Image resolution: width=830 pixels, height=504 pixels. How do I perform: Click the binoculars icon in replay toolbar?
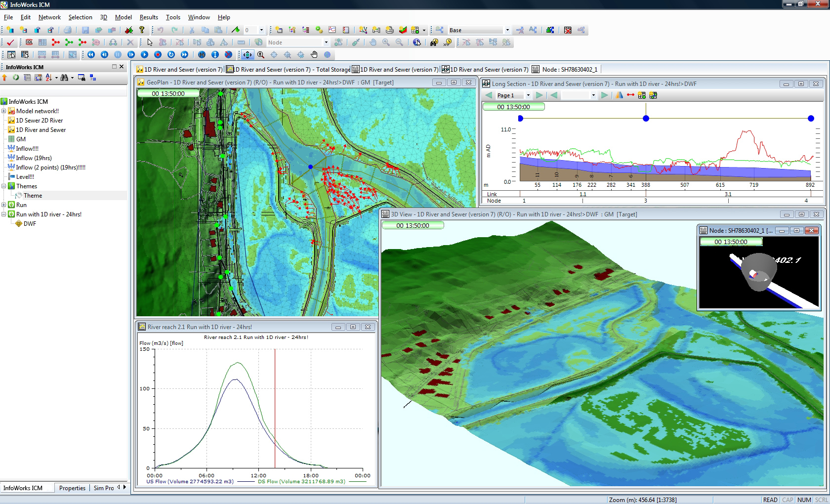(x=202, y=55)
